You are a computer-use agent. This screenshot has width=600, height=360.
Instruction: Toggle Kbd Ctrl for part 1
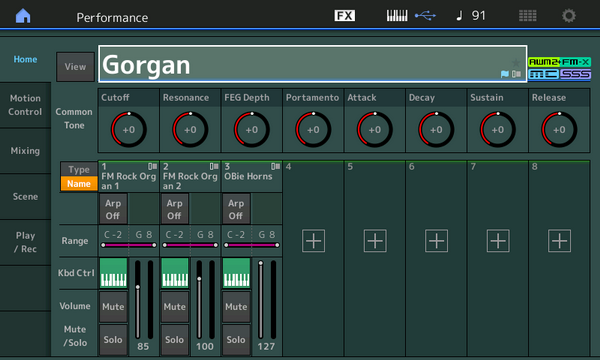tap(113, 273)
